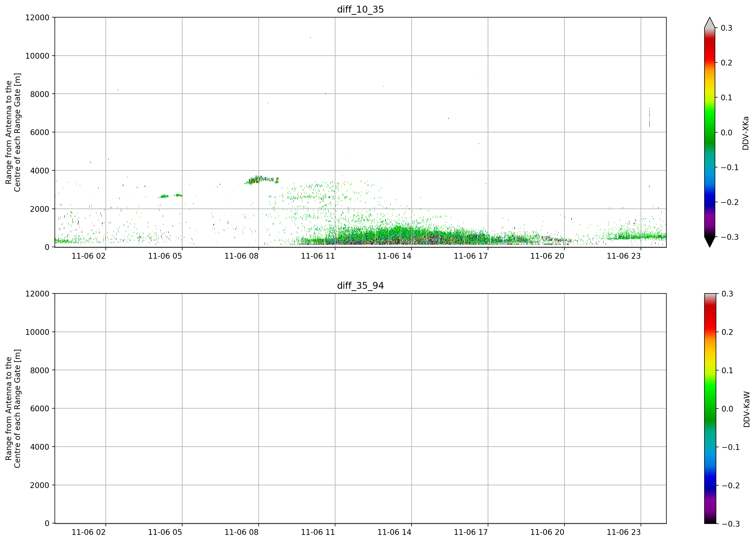Click 11-06 20 time label under diff_35_94
The width and height of the screenshot is (756, 542).
pos(547,532)
